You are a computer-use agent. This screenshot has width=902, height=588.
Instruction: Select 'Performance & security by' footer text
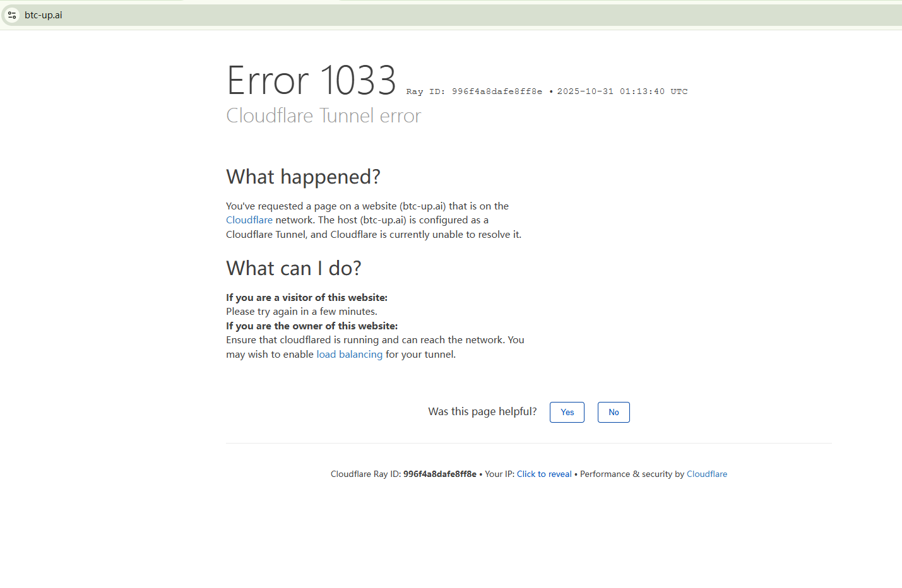632,474
